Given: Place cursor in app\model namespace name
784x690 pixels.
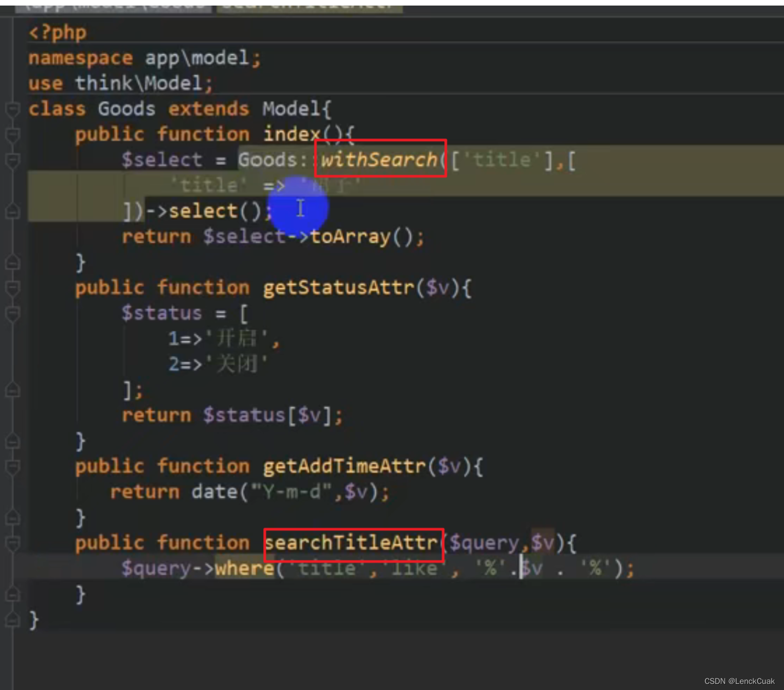Looking at the screenshot, I should click(x=197, y=58).
